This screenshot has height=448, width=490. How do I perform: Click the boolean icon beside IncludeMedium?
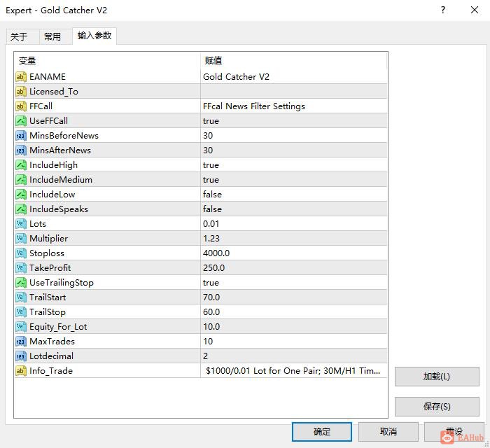pyautogui.click(x=20, y=180)
